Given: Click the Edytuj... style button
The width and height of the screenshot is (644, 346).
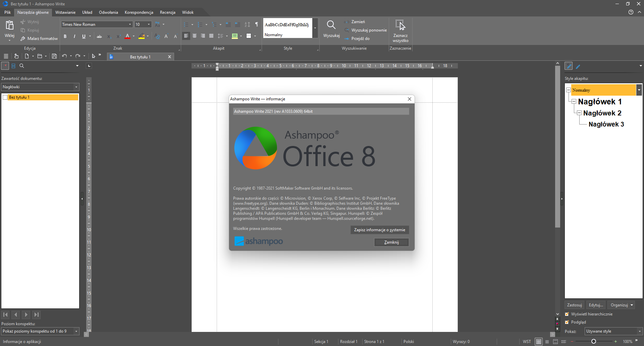Looking at the screenshot, I should coord(596,305).
